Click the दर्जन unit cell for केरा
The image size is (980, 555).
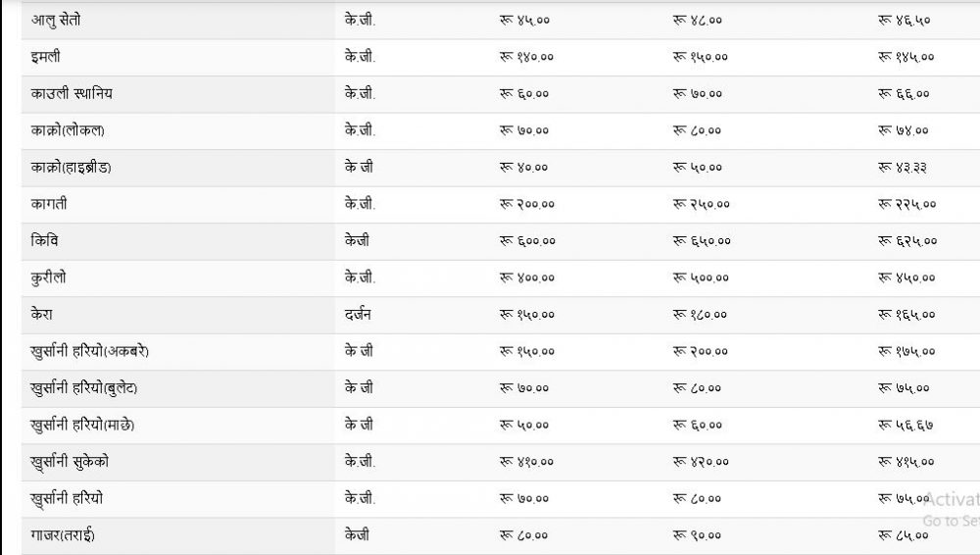358,315
